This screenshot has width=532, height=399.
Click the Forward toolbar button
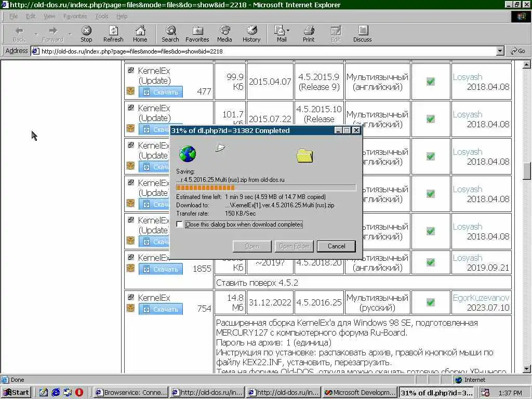pos(52,34)
